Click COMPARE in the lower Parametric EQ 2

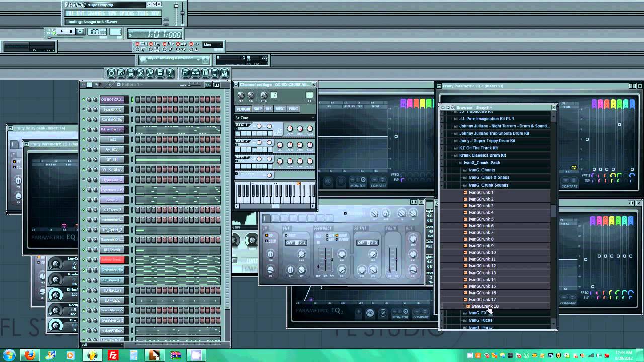(421, 317)
